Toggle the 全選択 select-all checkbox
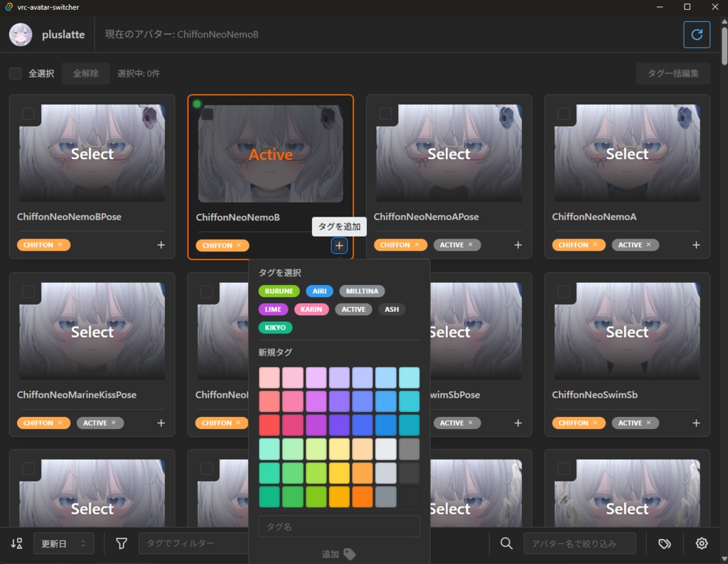This screenshot has width=728, height=564. pyautogui.click(x=15, y=72)
